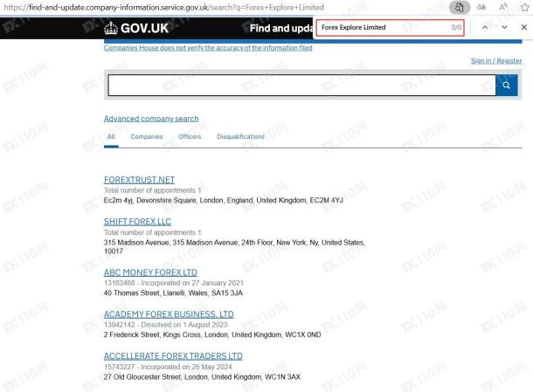Open Sign in / Register link
Screen dimensions: 533x392
pos(496,61)
